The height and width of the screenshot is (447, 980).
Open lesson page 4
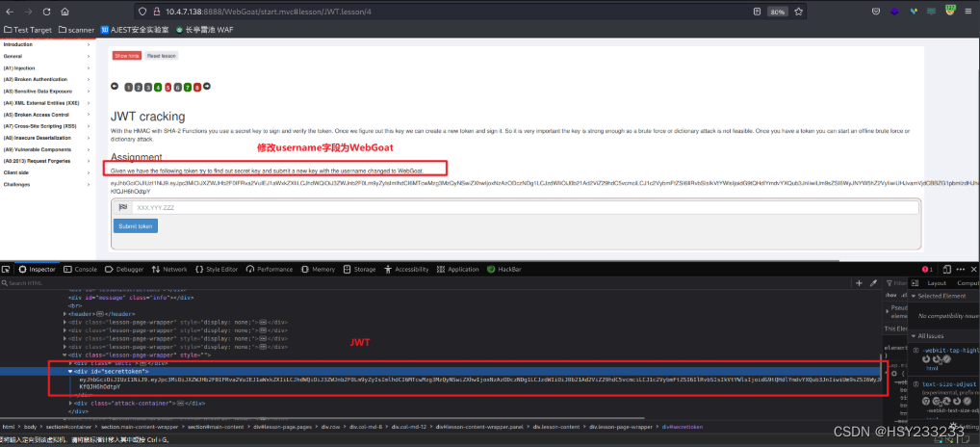[x=158, y=87]
